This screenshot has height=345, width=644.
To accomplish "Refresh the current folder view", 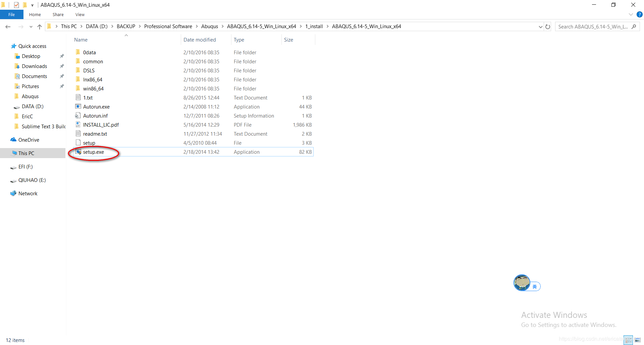I will click(x=548, y=26).
